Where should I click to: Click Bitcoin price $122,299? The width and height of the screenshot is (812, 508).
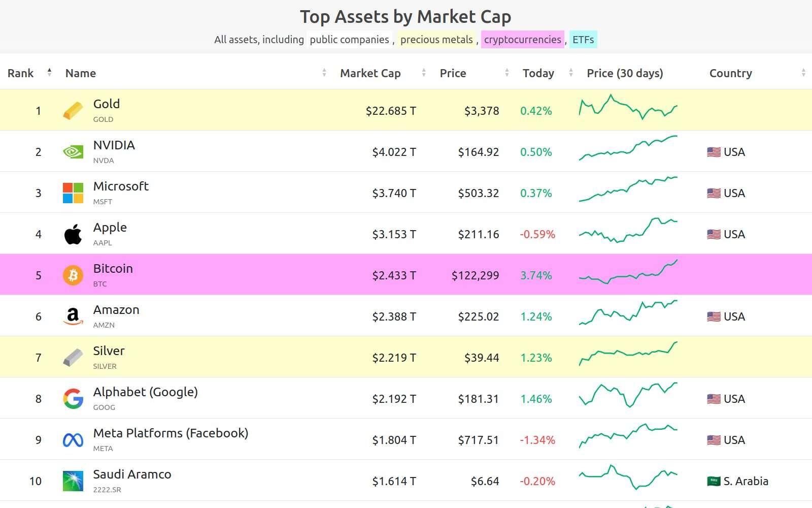pyautogui.click(x=475, y=275)
